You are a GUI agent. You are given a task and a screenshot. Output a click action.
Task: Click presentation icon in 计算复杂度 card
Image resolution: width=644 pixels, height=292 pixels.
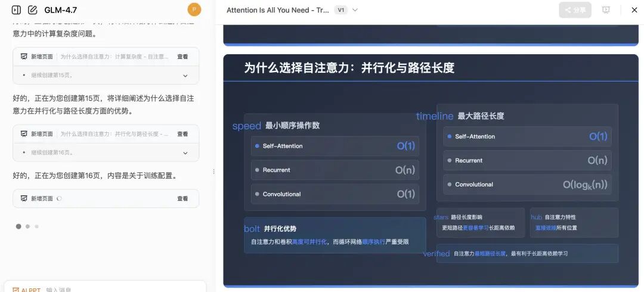(x=24, y=57)
